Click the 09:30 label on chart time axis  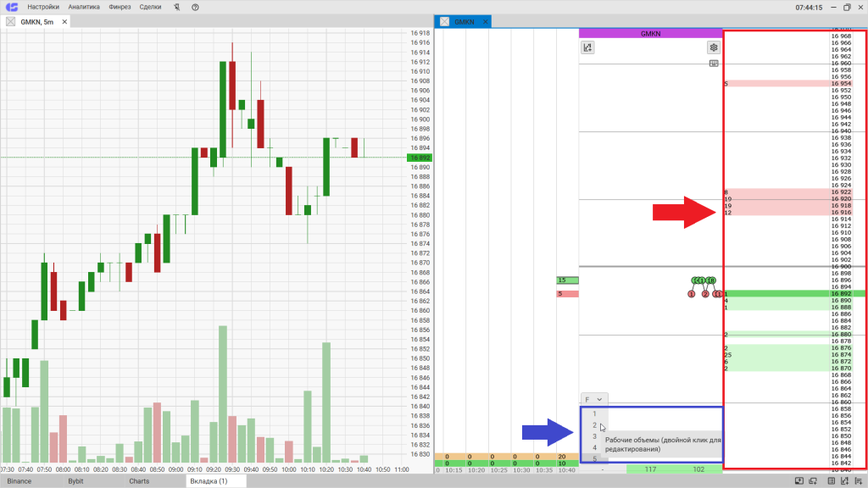[x=232, y=469]
